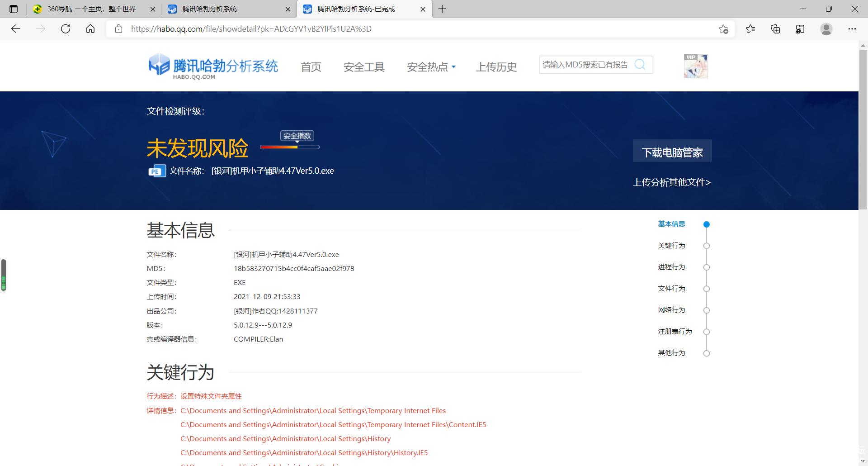868x466 pixels.
Task: Click the PE file type icon
Action: (157, 171)
